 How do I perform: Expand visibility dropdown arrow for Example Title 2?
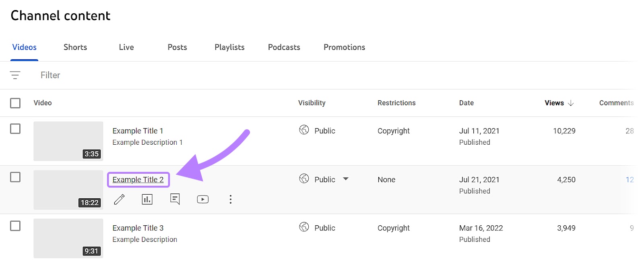tap(345, 179)
